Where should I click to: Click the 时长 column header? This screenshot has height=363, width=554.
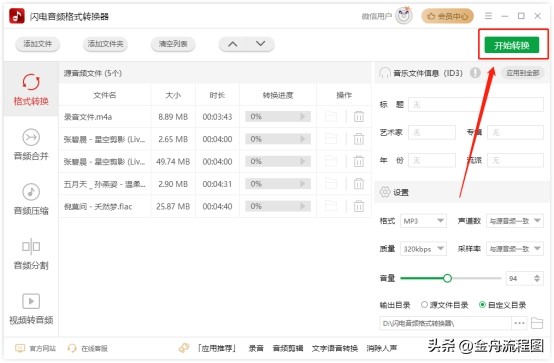(x=217, y=95)
